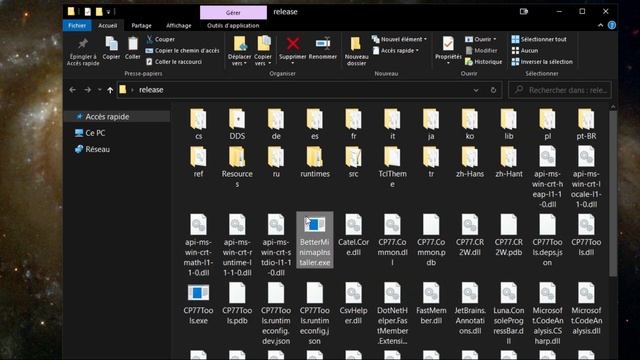Select the TclTheme folder
Image resolution: width=640 pixels, height=360 pixels.
392,167
